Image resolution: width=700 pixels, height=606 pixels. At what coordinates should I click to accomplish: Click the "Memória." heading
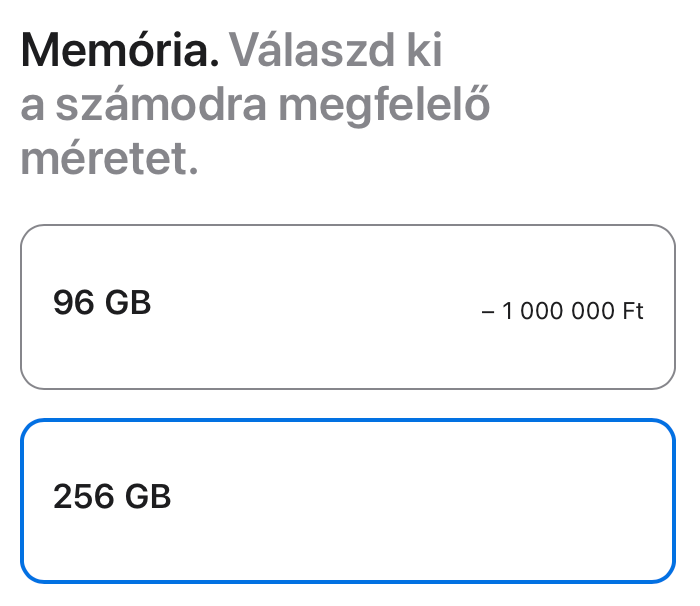tap(119, 50)
